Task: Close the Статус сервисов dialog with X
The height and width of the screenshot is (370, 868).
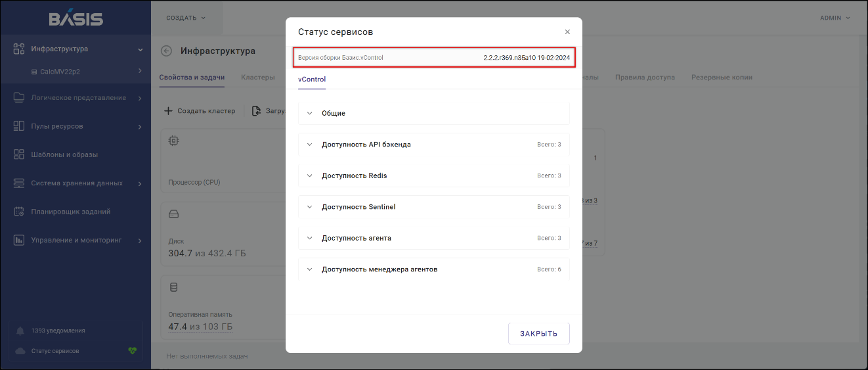Action: 567,32
